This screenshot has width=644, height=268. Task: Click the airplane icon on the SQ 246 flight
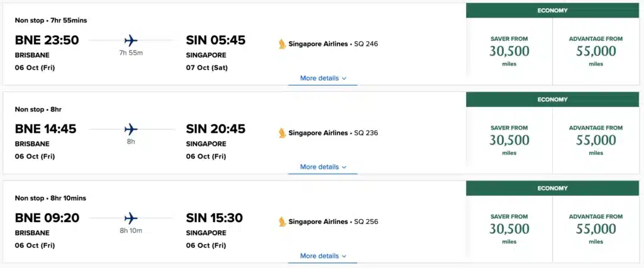tap(131, 41)
